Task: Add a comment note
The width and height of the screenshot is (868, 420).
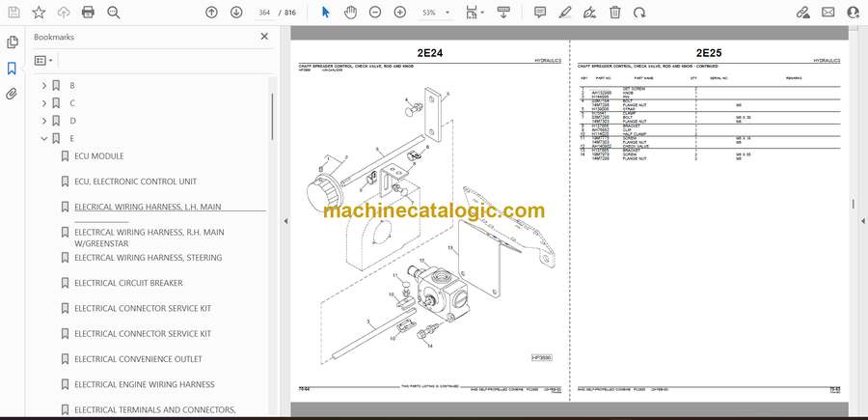Action: [540, 13]
